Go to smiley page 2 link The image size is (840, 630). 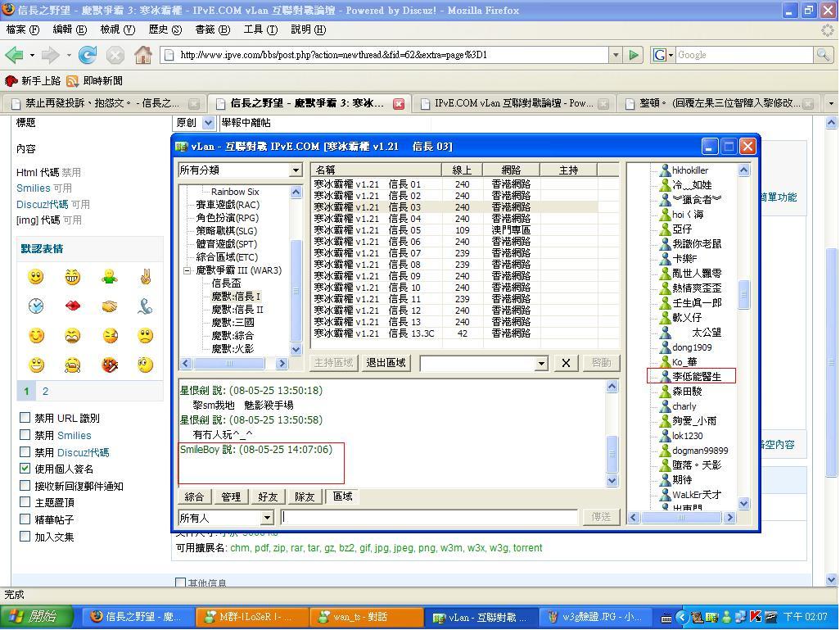[x=45, y=392]
